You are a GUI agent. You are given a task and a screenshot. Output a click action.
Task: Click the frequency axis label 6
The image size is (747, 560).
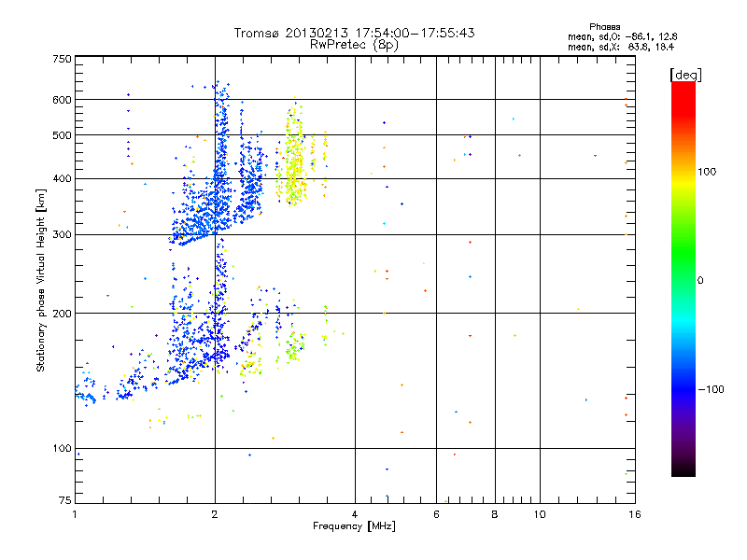436,514
